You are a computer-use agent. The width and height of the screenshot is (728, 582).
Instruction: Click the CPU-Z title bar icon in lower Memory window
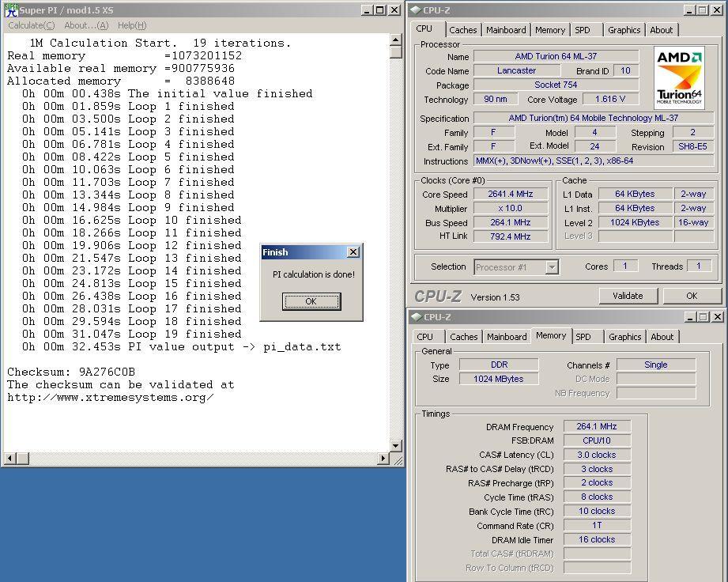(x=416, y=317)
